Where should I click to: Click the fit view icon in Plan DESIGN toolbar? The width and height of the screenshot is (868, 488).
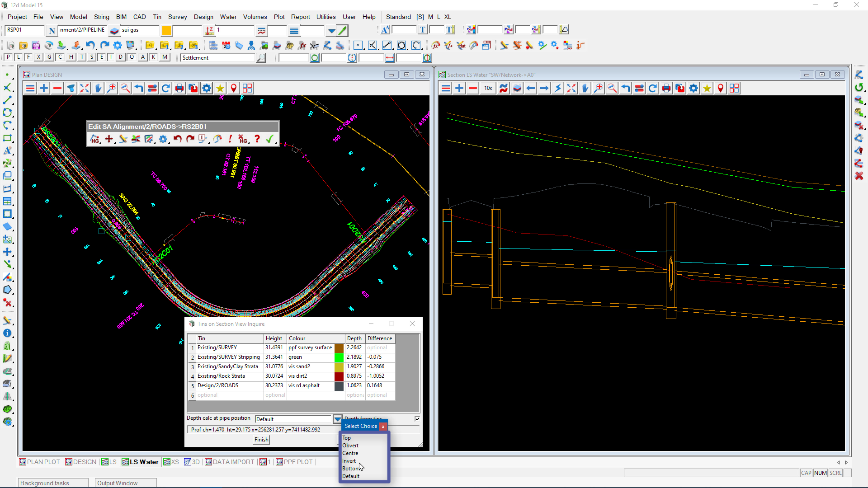(85, 88)
